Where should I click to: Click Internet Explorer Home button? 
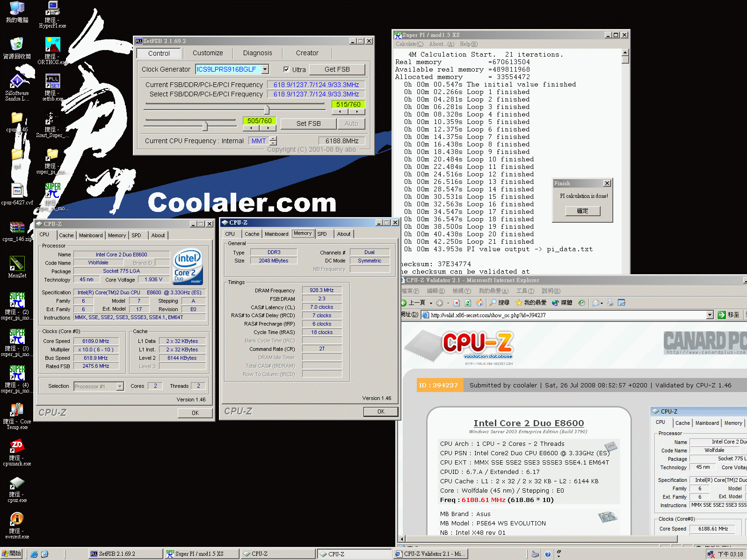[479, 303]
